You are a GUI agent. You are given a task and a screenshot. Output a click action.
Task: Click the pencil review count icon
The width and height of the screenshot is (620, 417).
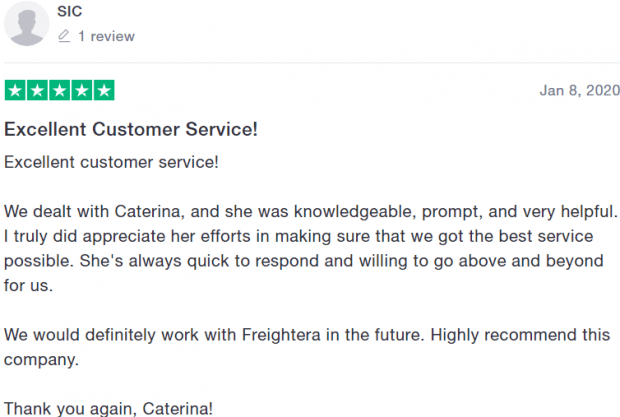64,36
